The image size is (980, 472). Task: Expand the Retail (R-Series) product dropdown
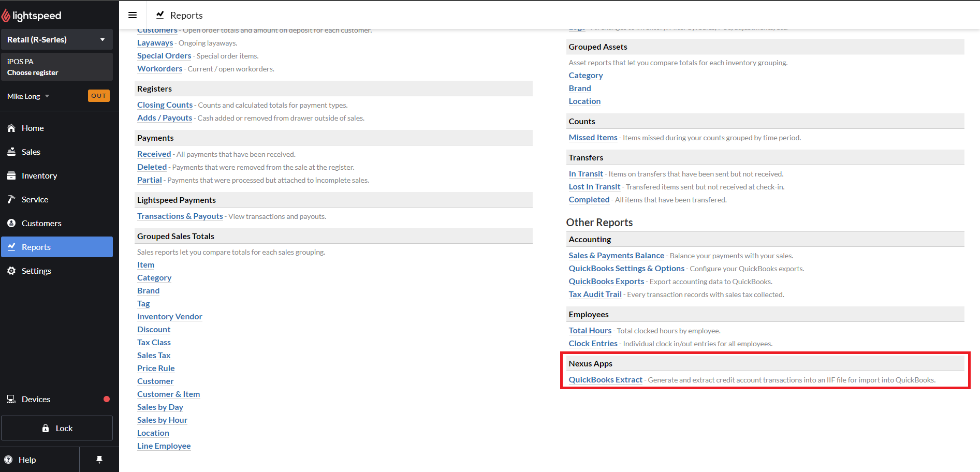tap(57, 39)
